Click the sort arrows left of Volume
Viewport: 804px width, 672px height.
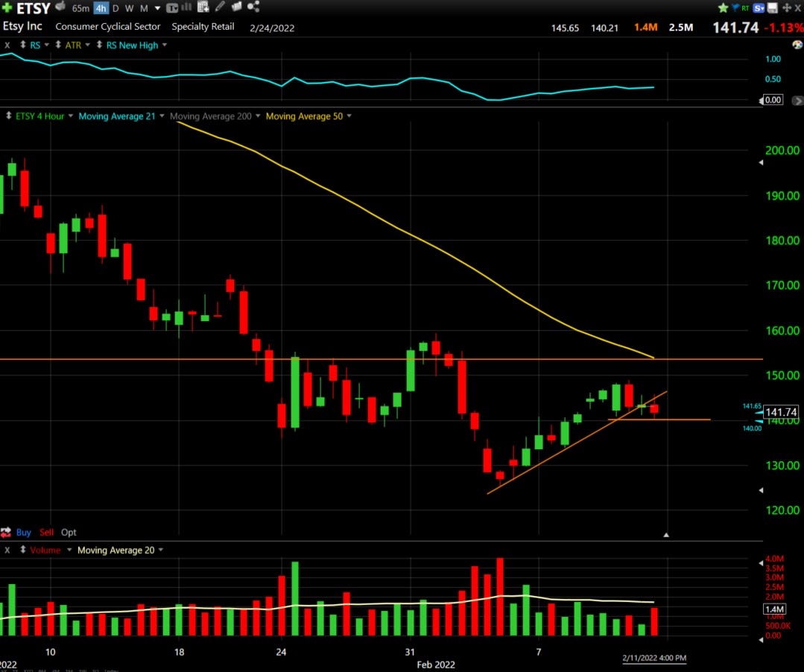22,550
